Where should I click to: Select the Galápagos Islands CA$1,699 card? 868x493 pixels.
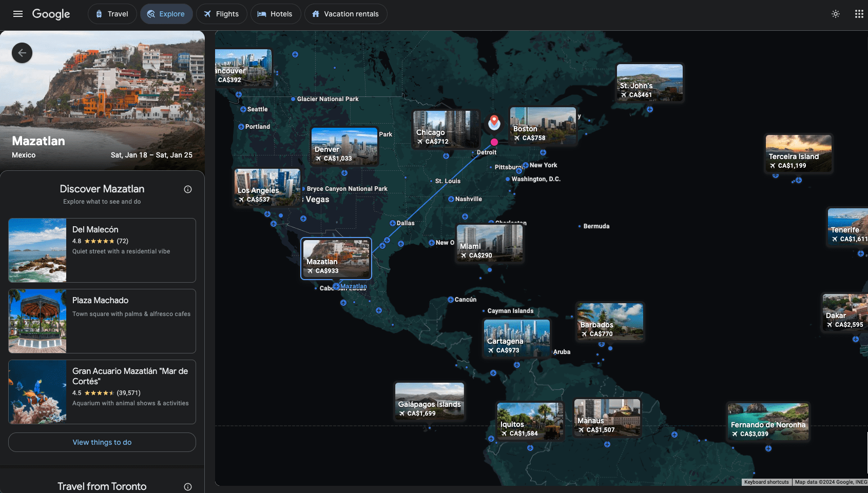tap(430, 401)
